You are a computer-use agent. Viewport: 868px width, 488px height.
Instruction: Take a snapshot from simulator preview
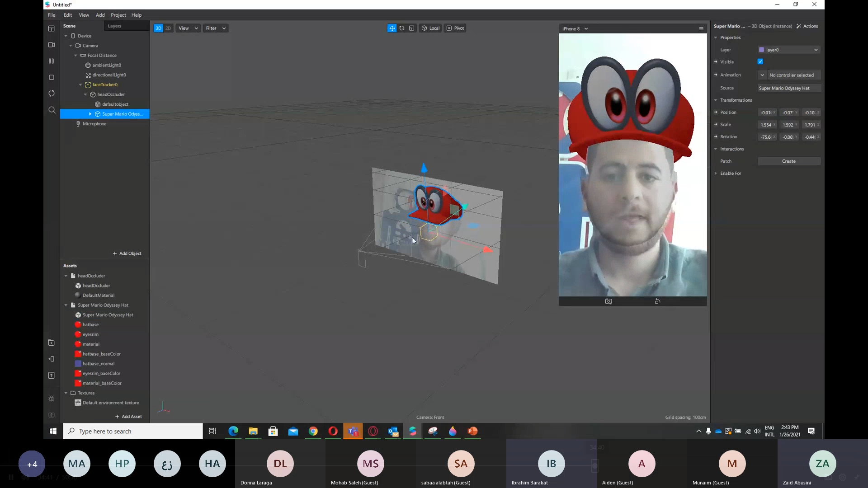coord(609,301)
